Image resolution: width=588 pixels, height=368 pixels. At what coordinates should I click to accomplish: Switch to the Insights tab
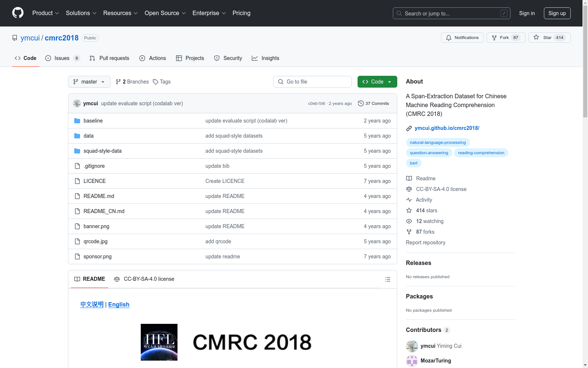(265, 58)
